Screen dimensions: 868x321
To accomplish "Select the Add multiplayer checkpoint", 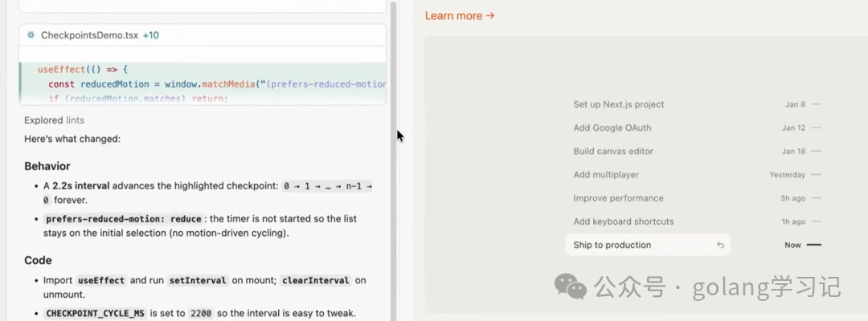I will [606, 175].
